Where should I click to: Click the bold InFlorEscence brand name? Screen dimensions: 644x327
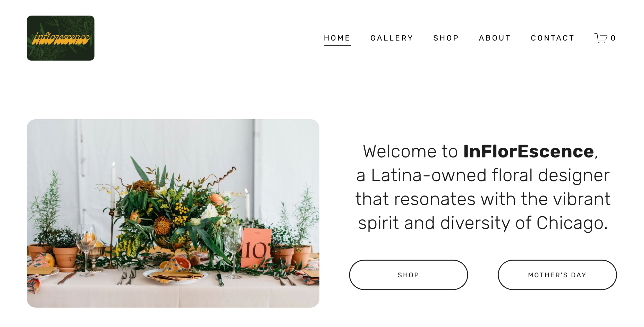(x=529, y=151)
